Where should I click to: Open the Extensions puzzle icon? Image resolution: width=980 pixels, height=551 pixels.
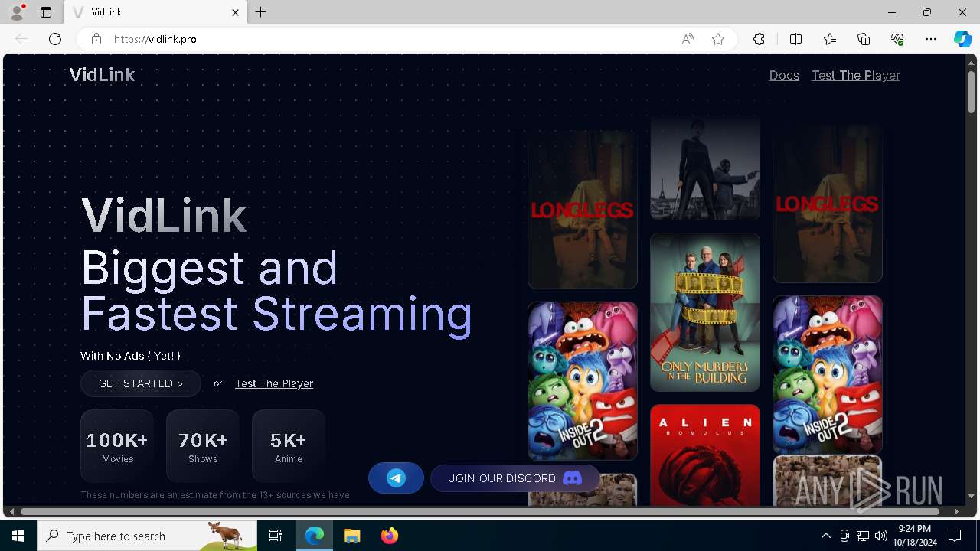[x=759, y=39]
